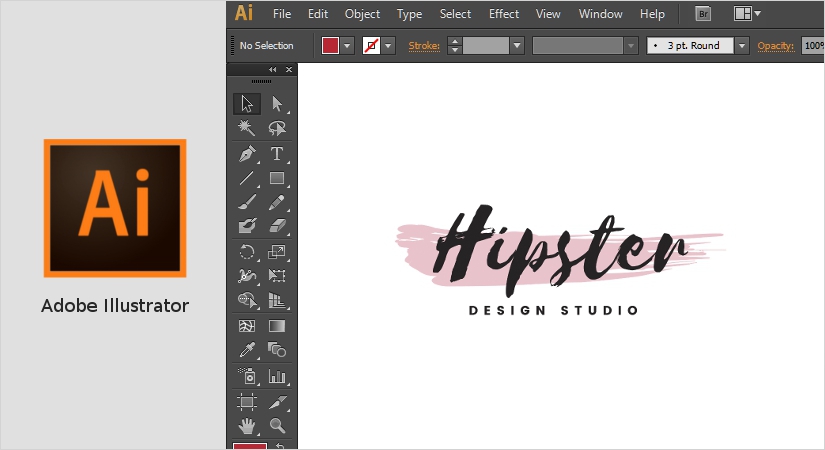Image resolution: width=825 pixels, height=450 pixels.
Task: Click the orange Stroke label link
Action: (424, 46)
